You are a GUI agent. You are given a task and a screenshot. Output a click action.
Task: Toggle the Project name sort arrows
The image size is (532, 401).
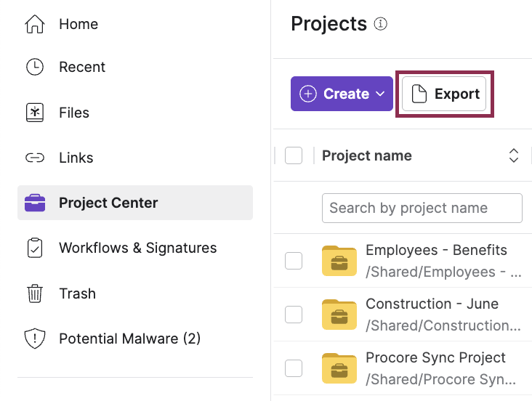click(514, 155)
